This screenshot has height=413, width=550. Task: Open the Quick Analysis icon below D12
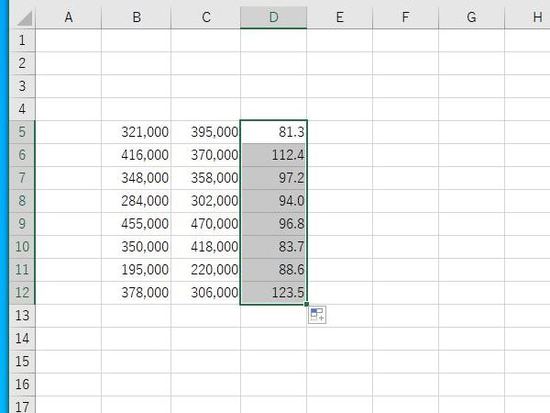317,315
